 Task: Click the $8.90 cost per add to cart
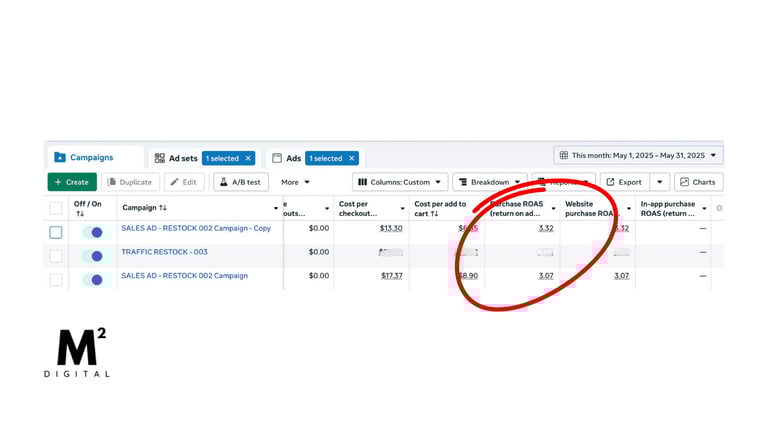(x=467, y=276)
